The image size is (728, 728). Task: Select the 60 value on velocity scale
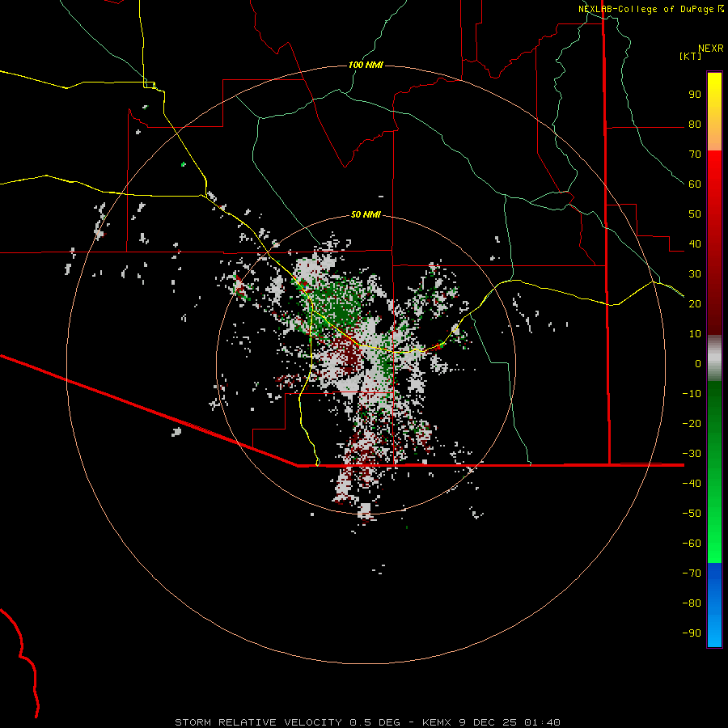[695, 184]
